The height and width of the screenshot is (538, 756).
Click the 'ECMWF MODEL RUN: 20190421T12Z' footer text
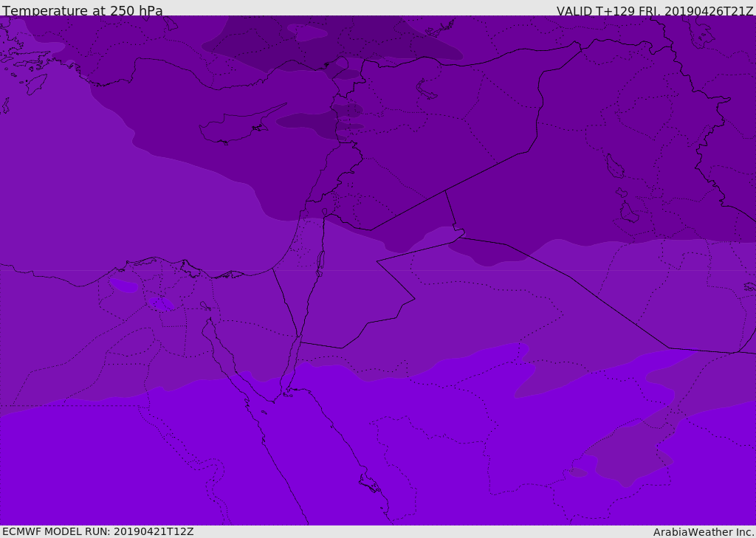coord(98,531)
